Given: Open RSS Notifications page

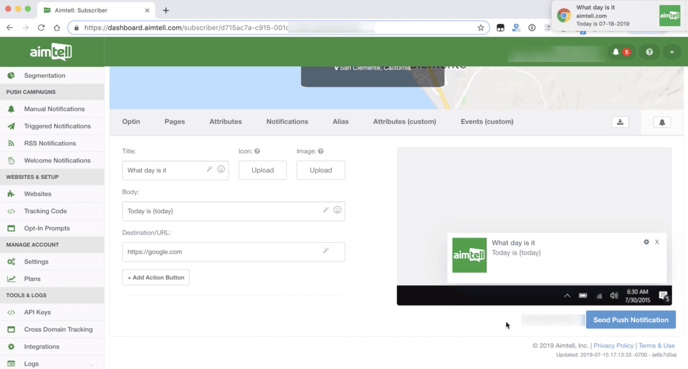Looking at the screenshot, I should [x=50, y=143].
